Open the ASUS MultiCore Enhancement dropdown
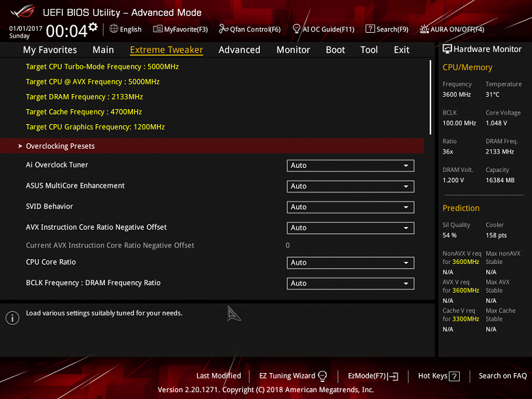The image size is (532, 399). pos(351,186)
